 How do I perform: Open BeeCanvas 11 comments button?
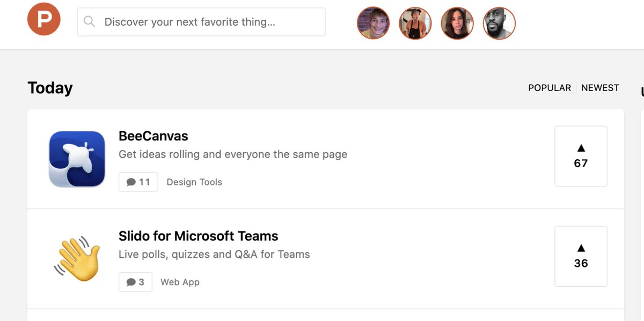pyautogui.click(x=138, y=182)
